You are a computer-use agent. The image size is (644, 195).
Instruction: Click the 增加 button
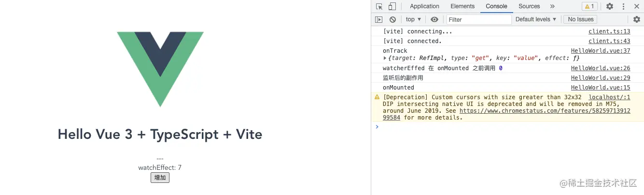(160, 178)
